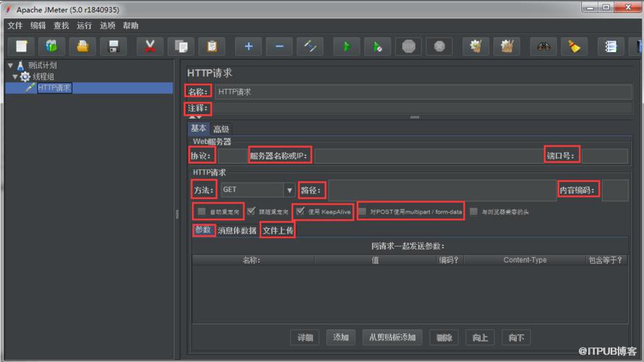Screen dimensions: 644x362
Task: Click the 路径 input field
Action: (443, 190)
